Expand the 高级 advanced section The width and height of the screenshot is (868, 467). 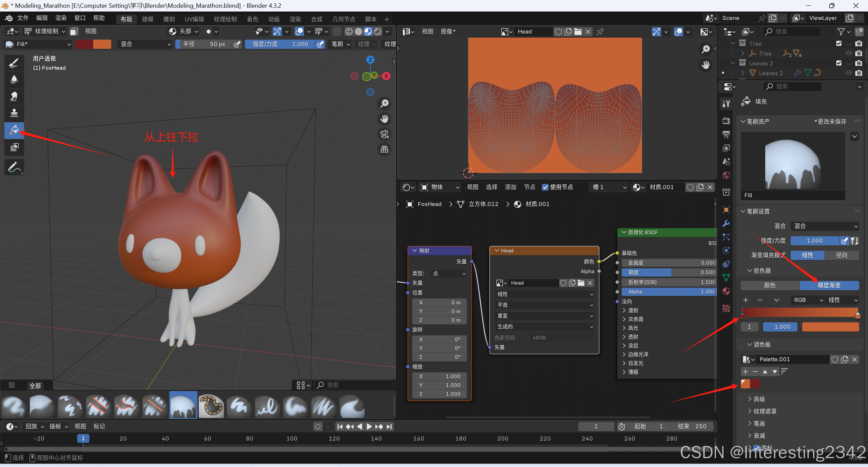click(x=759, y=399)
